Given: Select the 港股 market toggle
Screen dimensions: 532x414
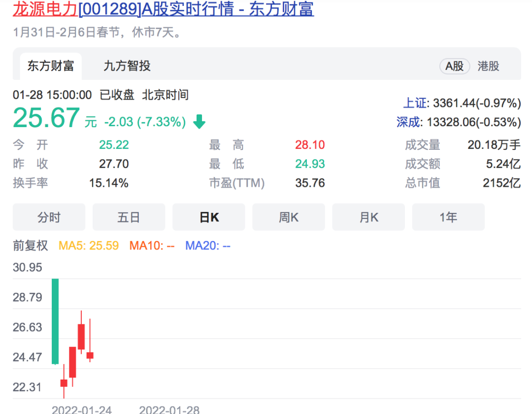Looking at the screenshot, I should click(488, 66).
